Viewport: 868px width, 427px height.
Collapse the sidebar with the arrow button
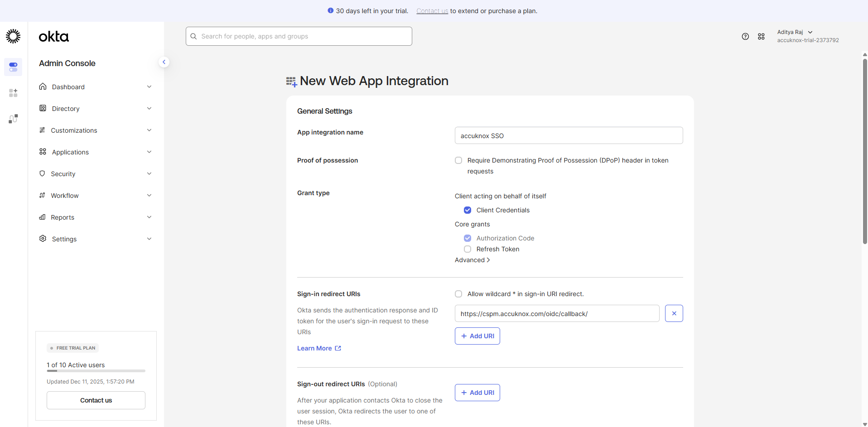click(164, 62)
